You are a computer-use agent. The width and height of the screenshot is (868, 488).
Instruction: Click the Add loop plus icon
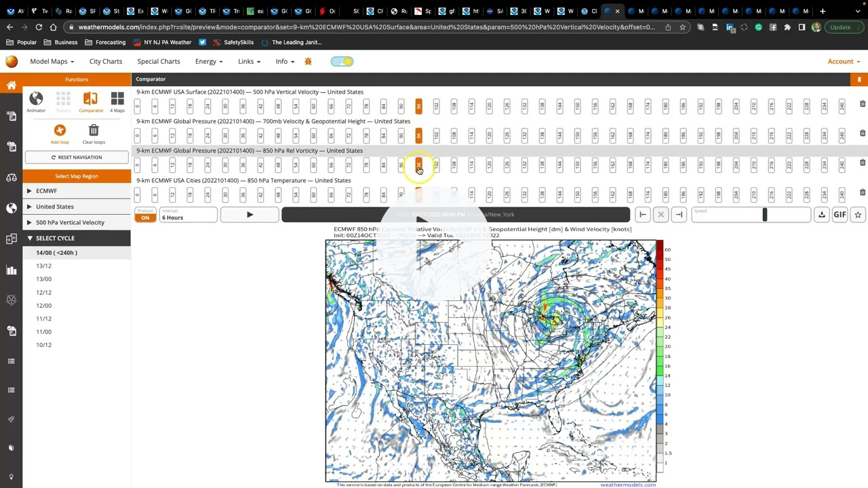60,130
